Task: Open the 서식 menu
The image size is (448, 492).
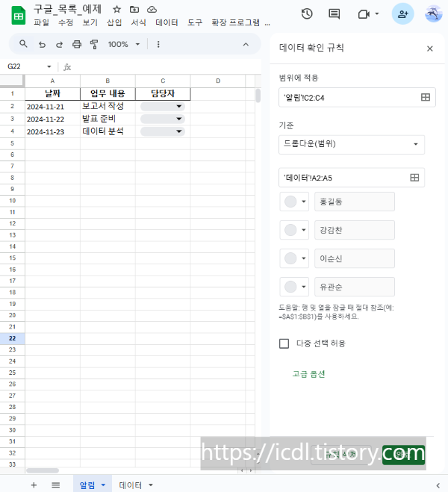Action: [138, 22]
